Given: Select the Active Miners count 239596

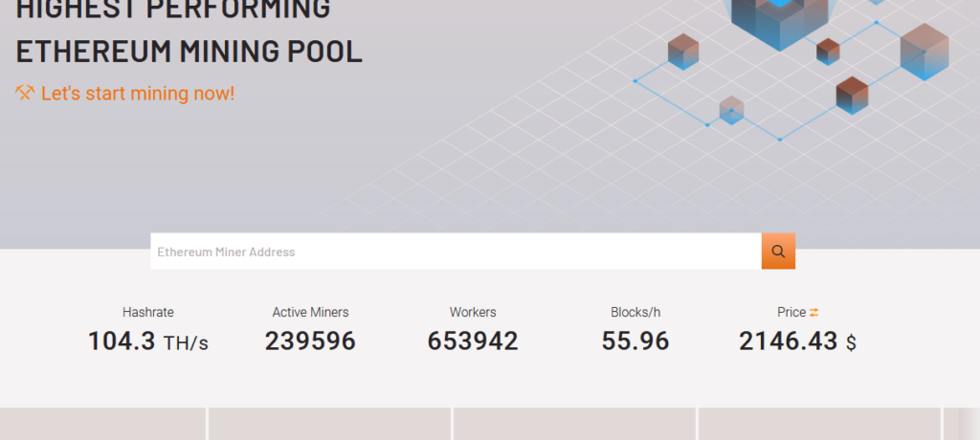Looking at the screenshot, I should coord(310,341).
